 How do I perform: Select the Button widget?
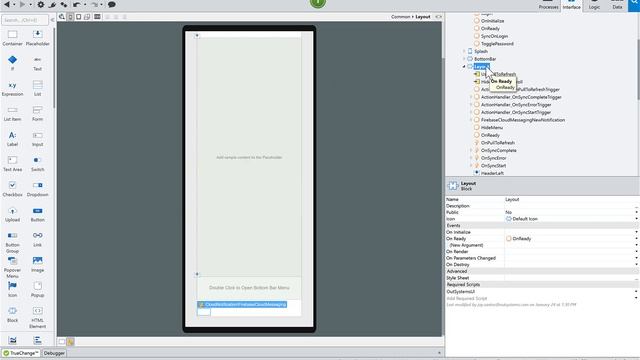[38, 215]
